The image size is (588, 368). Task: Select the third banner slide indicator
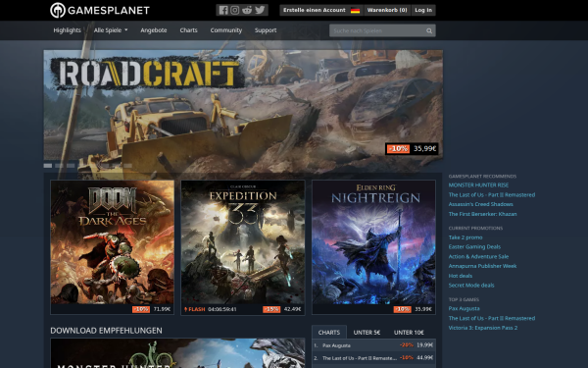click(x=71, y=166)
